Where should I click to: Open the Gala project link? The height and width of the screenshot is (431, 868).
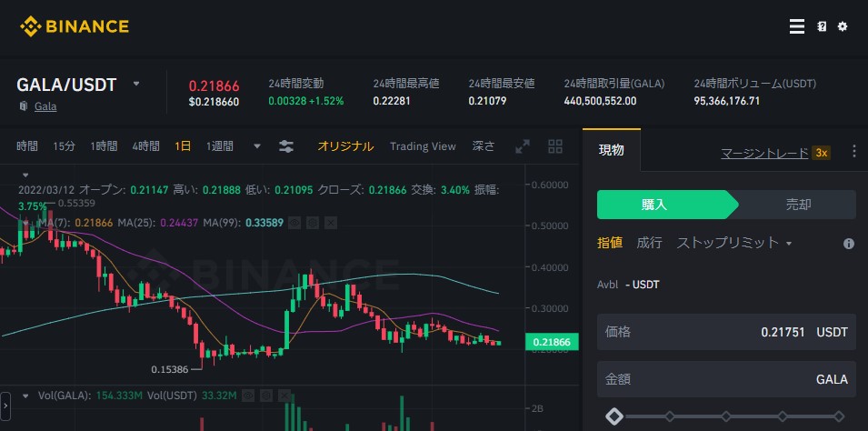coord(45,105)
